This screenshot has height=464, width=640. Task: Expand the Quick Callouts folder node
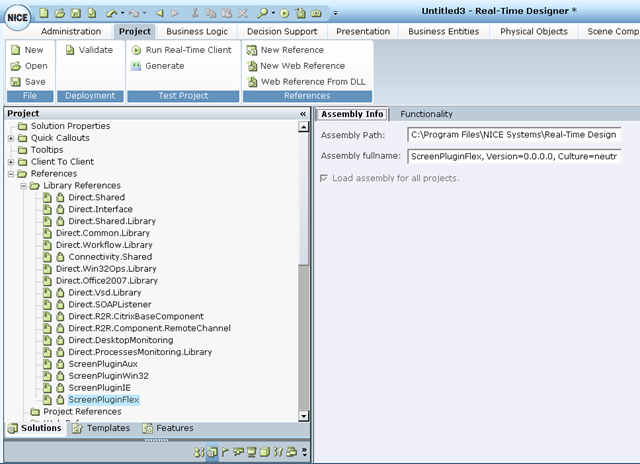[11, 138]
